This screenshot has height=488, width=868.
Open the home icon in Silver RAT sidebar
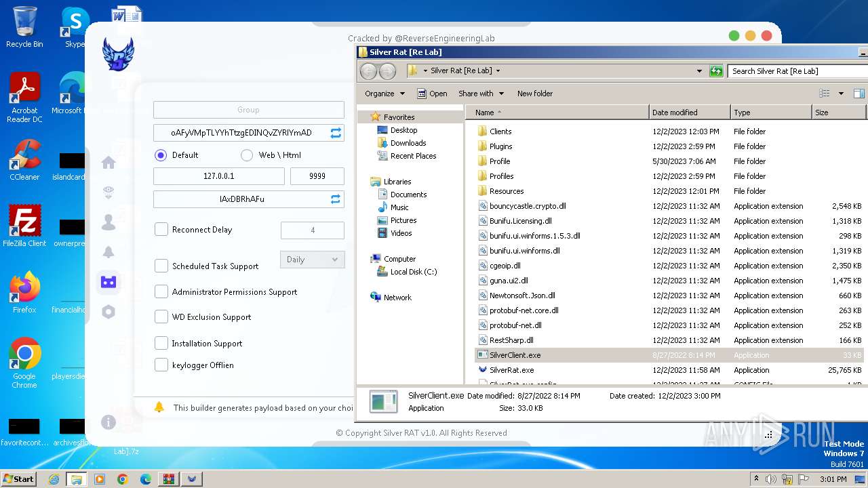(108, 163)
